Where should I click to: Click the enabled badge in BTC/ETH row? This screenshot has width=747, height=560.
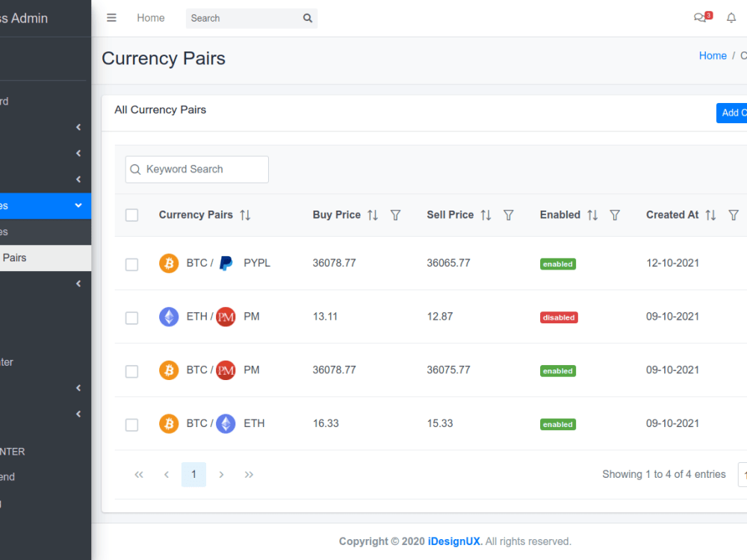558,424
